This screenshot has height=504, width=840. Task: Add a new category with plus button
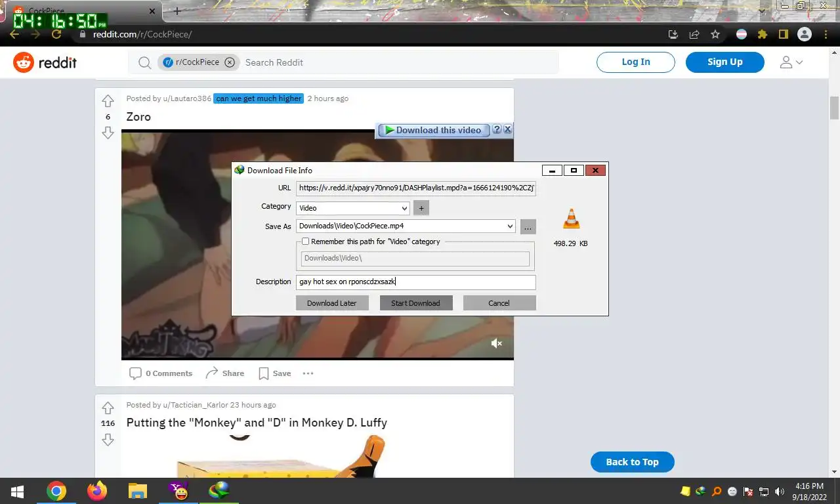pos(421,208)
